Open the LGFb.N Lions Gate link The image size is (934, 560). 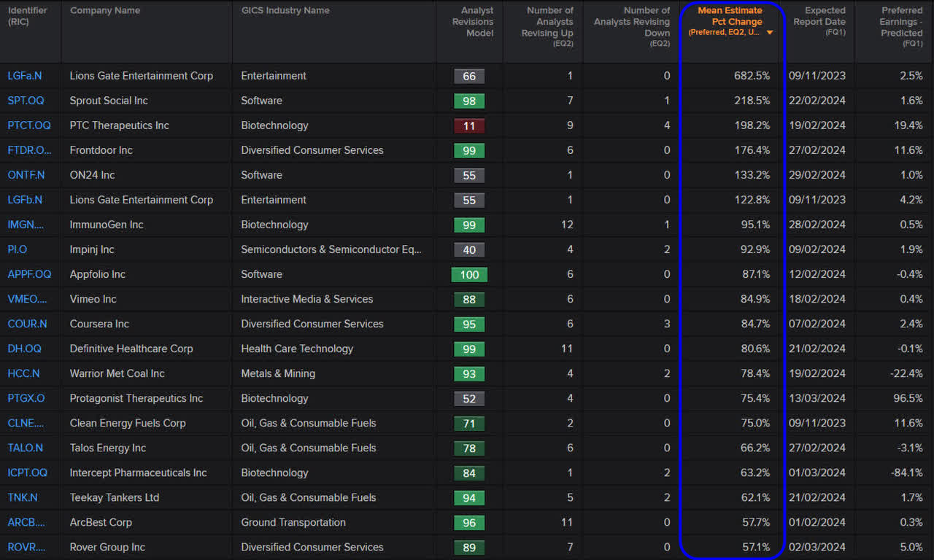tap(26, 200)
